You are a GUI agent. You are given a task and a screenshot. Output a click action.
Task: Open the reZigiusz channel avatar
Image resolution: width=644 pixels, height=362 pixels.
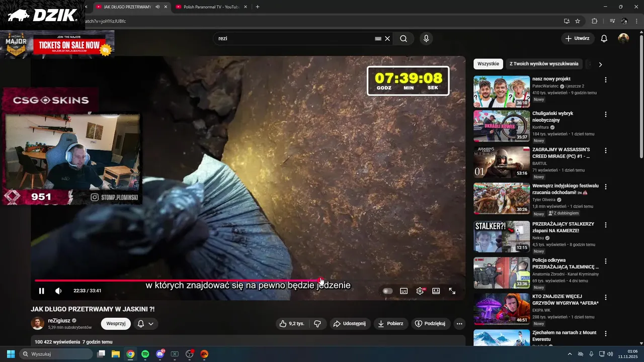[x=38, y=323]
